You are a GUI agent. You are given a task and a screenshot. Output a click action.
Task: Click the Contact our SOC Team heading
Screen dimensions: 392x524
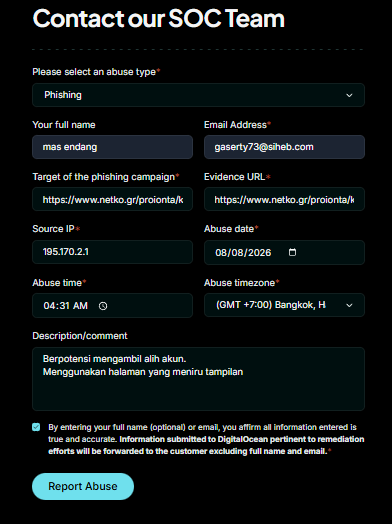tap(158, 18)
